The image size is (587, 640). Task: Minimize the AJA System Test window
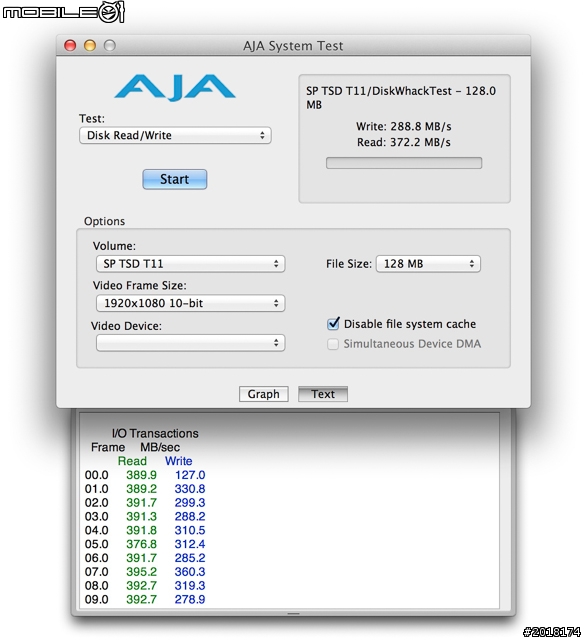tap(90, 45)
